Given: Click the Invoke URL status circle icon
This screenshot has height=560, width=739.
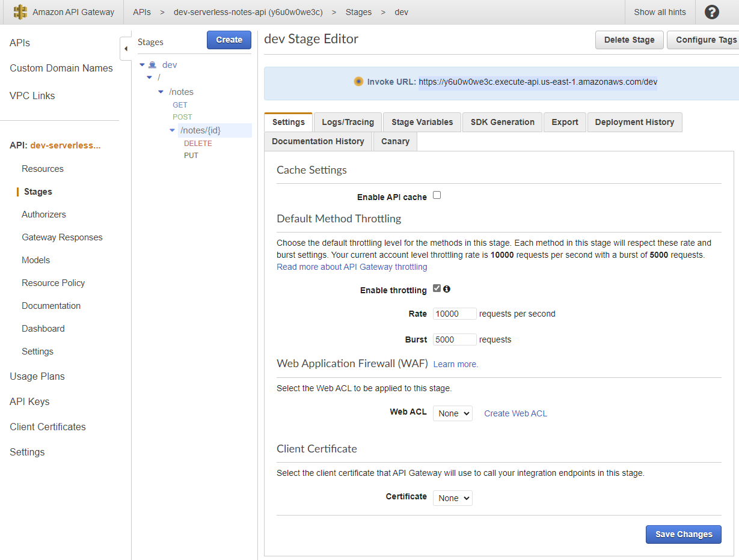Looking at the screenshot, I should coord(358,82).
